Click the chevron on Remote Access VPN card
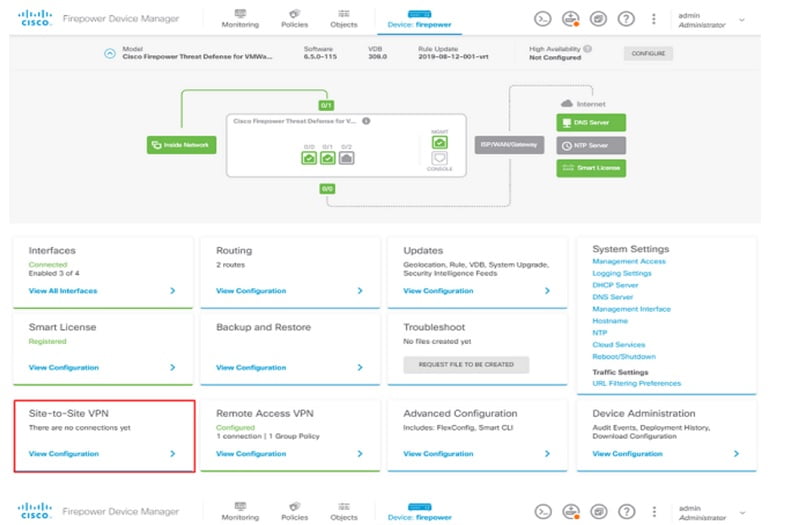This screenshot has width=800, height=525. (360, 454)
